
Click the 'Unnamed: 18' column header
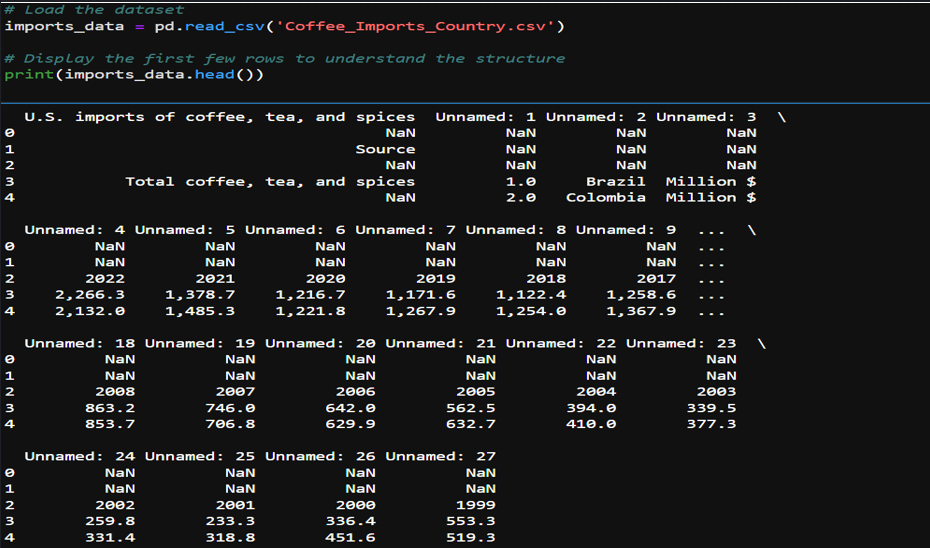point(79,343)
